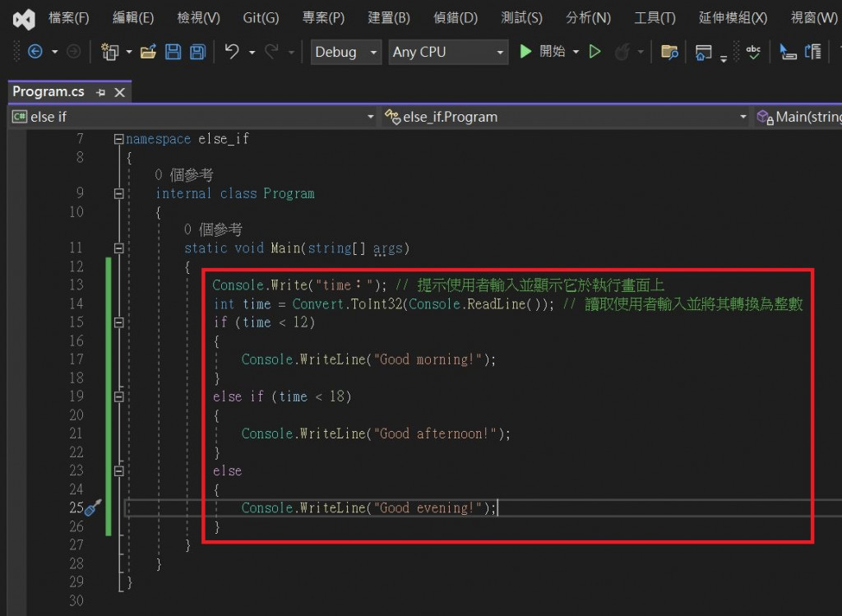Open the 檢視(V) menu

click(x=199, y=18)
